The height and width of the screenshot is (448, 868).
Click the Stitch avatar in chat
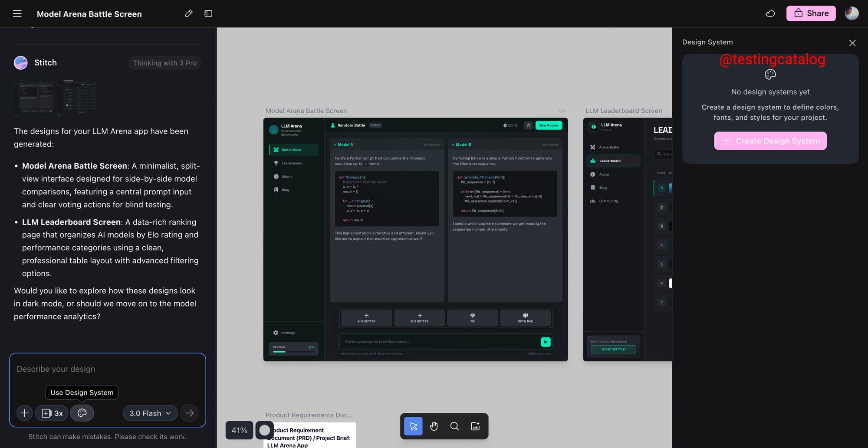[21, 62]
